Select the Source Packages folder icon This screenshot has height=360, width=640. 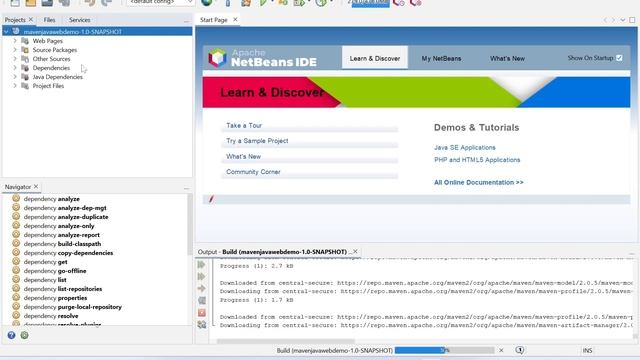coord(25,50)
